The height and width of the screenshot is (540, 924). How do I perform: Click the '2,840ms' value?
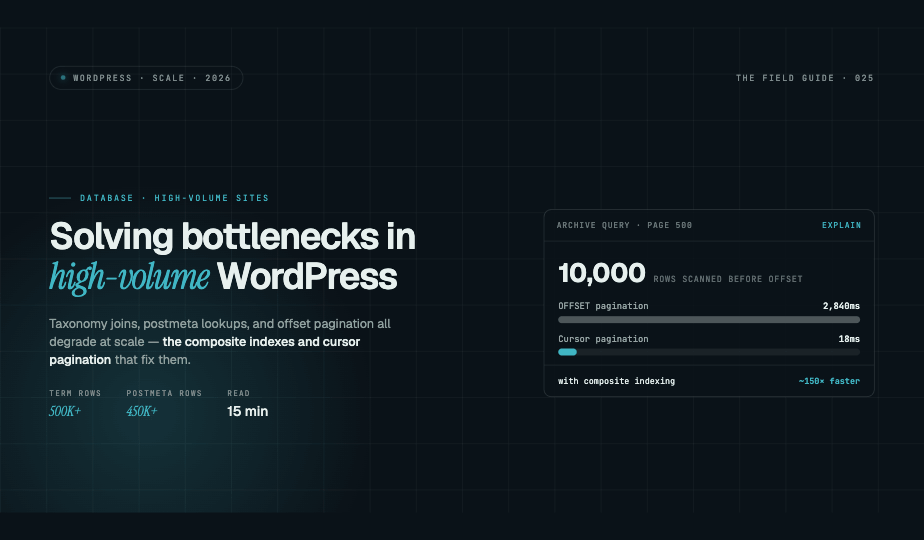click(x=842, y=306)
